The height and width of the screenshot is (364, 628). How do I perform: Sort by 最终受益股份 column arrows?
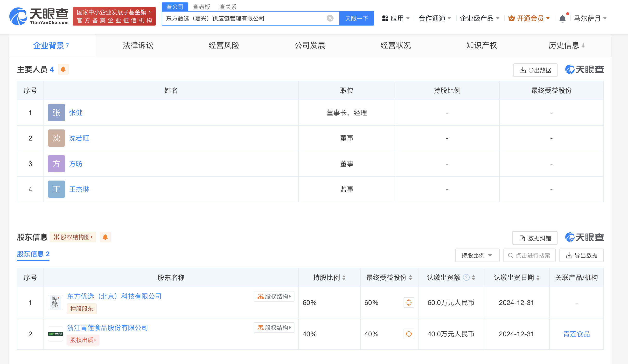tap(411, 278)
